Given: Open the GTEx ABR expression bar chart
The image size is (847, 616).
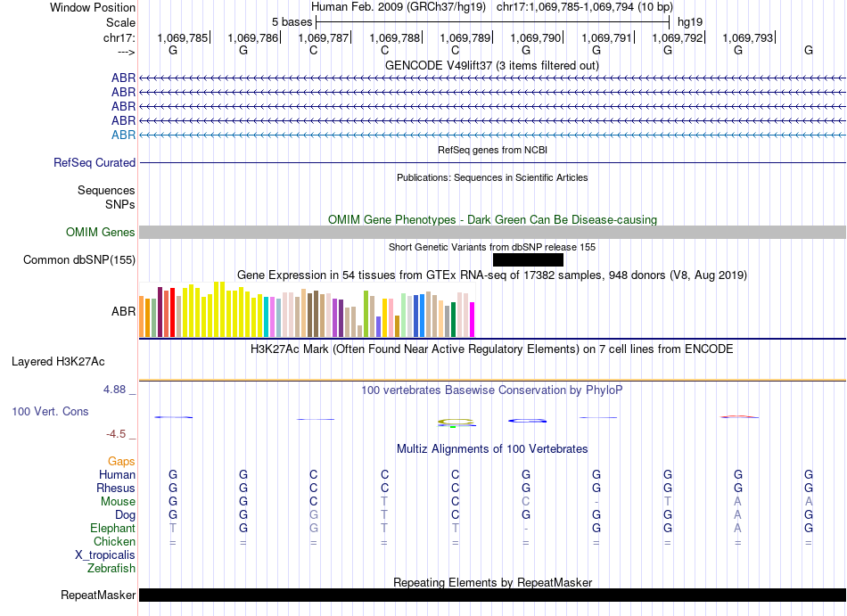Looking at the screenshot, I should (x=307, y=309).
